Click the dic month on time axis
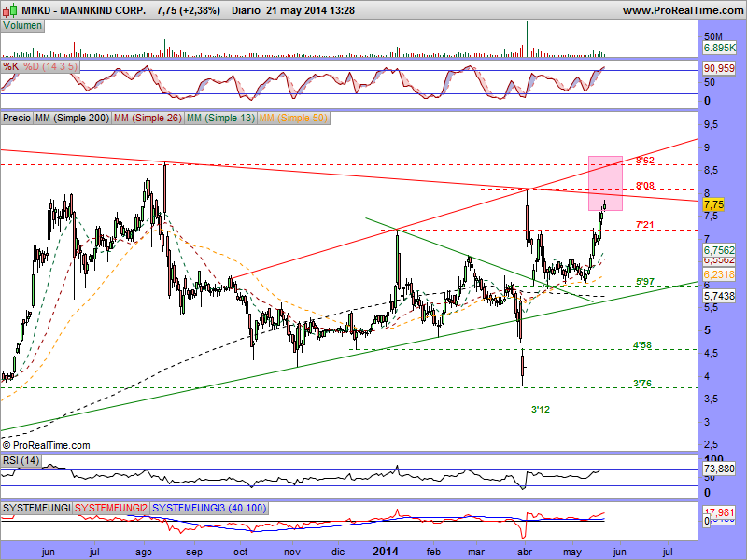This screenshot has height=560, width=747. [338, 552]
